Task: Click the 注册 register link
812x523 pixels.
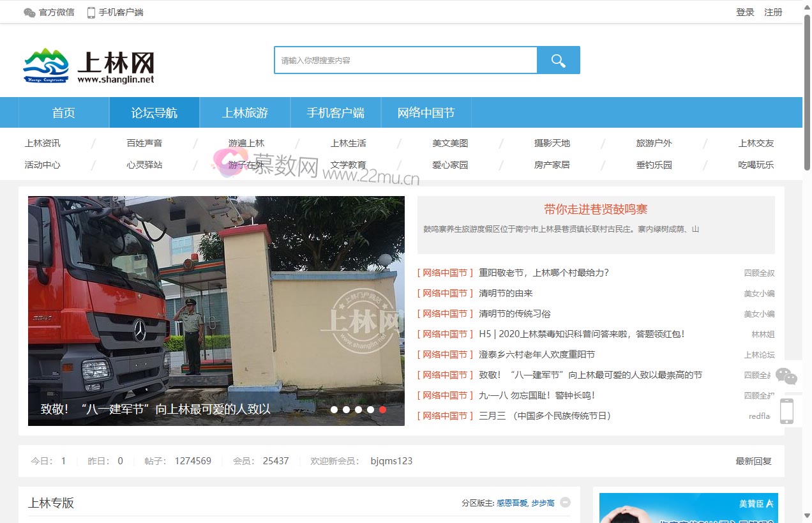Action: (773, 11)
